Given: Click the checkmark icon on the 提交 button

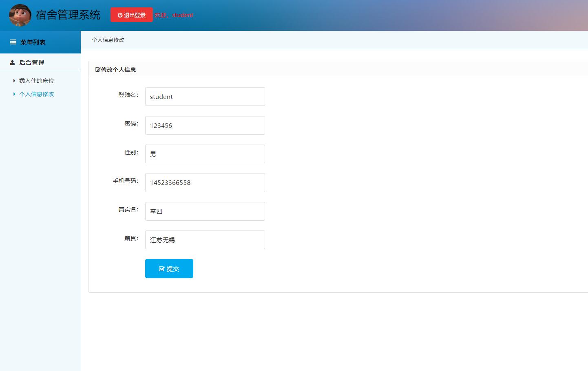Looking at the screenshot, I should point(161,268).
